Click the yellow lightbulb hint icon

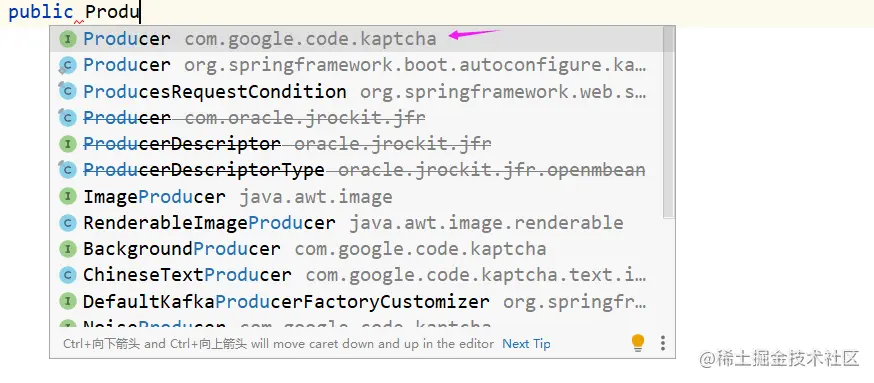pyautogui.click(x=638, y=343)
